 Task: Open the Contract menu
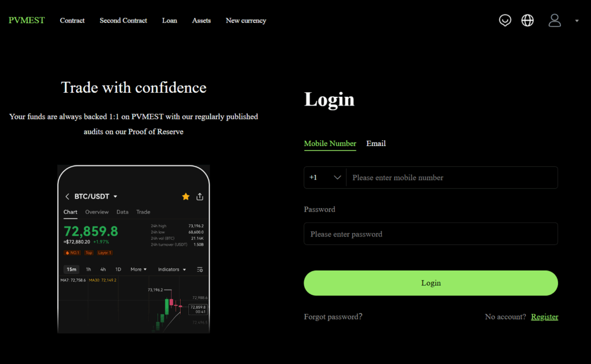tap(72, 21)
